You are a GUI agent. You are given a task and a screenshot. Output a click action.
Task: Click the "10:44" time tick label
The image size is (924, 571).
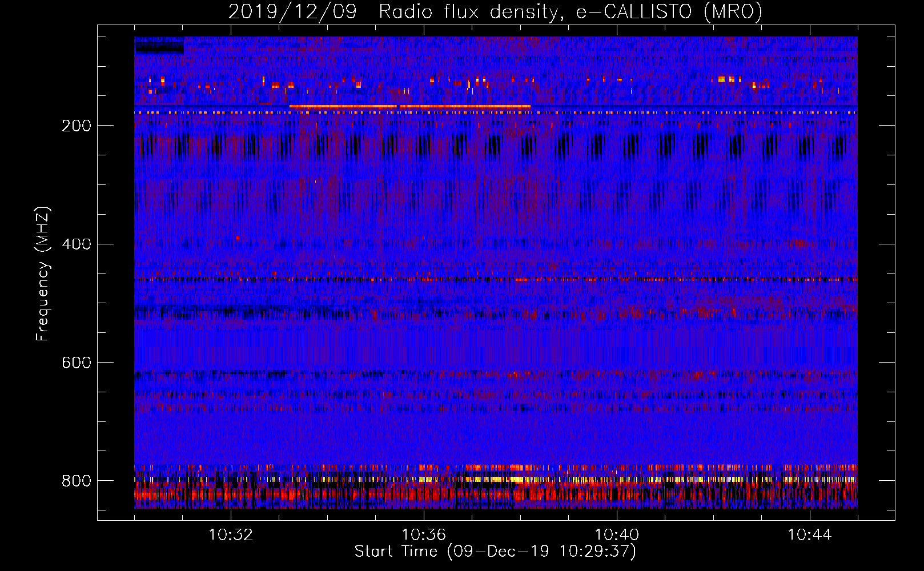pos(810,535)
